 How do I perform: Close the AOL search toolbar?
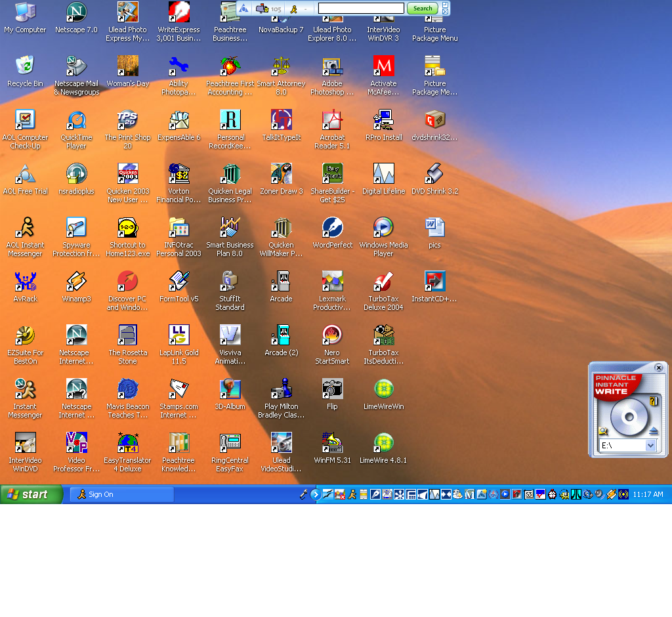(446, 12)
